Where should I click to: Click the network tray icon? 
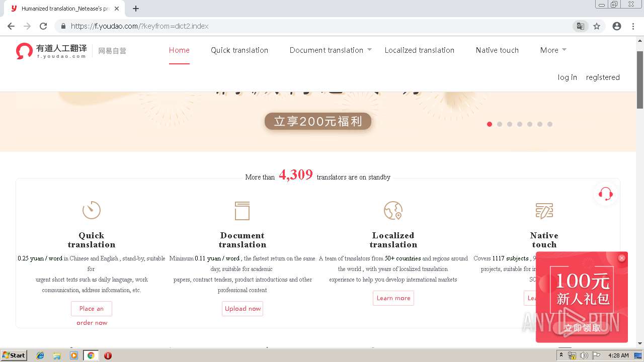(x=572, y=355)
